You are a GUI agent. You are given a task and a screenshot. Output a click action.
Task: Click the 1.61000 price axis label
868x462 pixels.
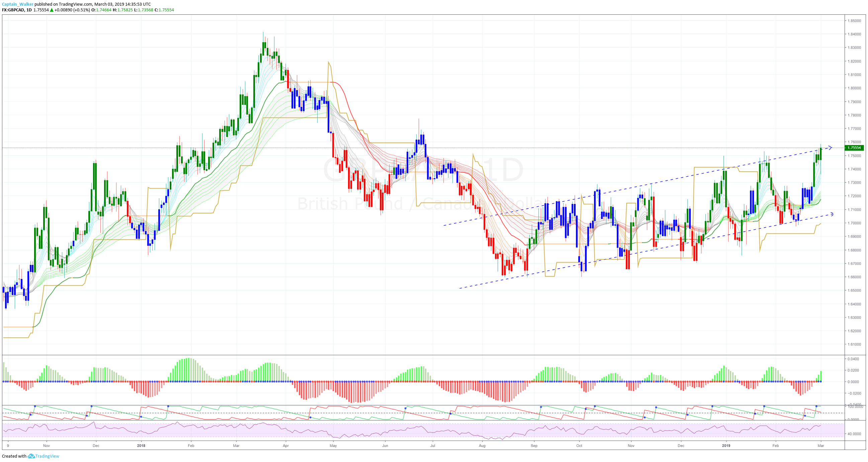pos(854,344)
